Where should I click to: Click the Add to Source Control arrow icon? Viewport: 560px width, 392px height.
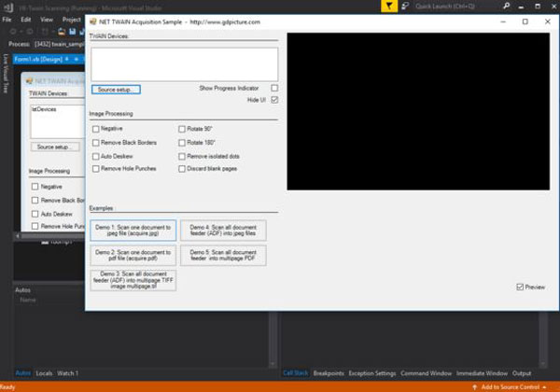pos(475,386)
